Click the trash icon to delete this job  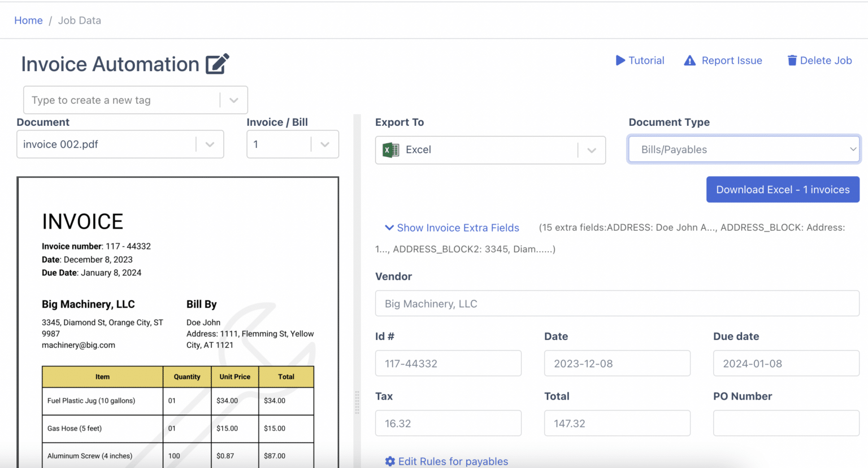pyautogui.click(x=792, y=60)
